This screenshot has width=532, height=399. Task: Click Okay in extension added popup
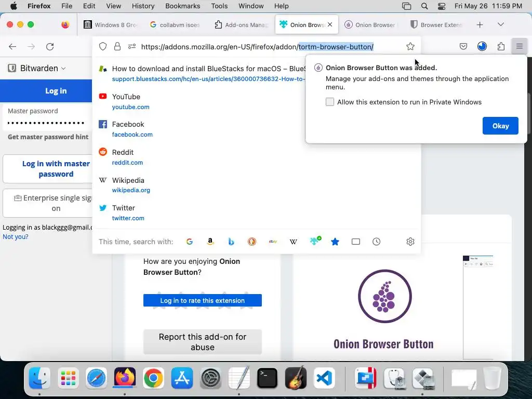(500, 126)
